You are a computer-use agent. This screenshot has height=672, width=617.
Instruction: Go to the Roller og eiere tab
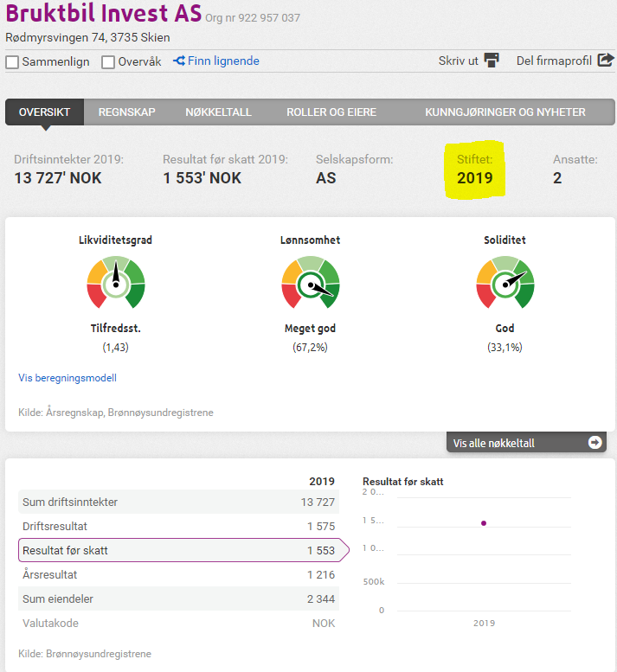click(331, 112)
